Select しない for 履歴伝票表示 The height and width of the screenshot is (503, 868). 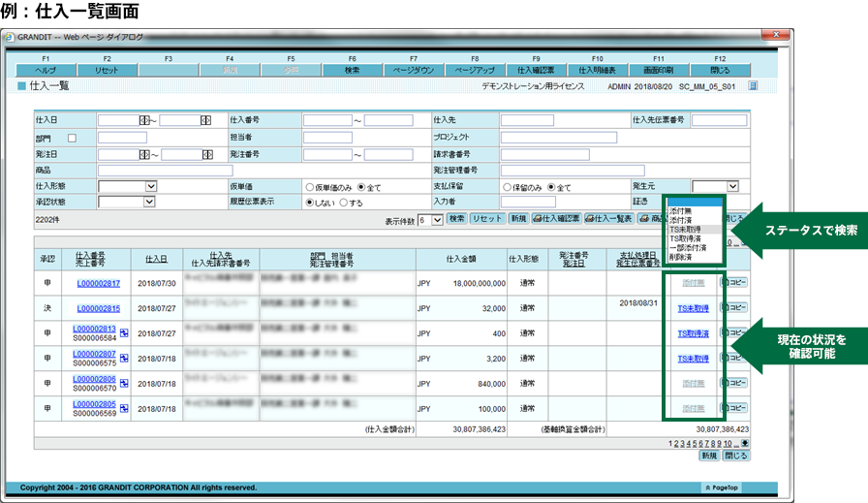click(x=309, y=203)
